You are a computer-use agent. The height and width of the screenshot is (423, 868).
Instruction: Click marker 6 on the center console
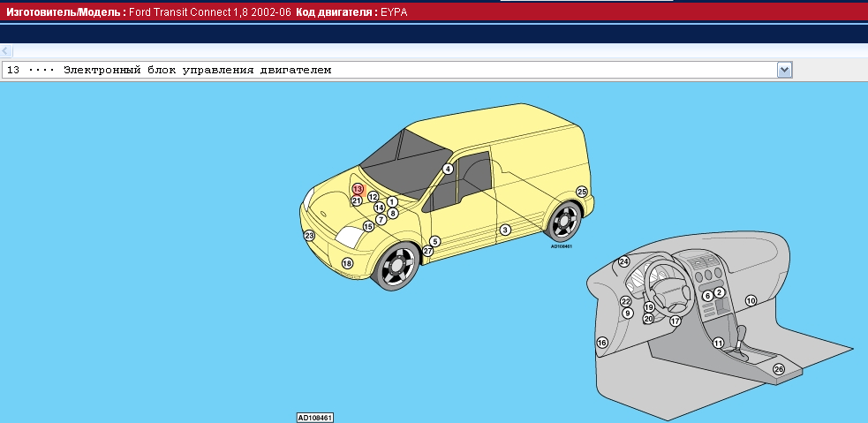(707, 296)
